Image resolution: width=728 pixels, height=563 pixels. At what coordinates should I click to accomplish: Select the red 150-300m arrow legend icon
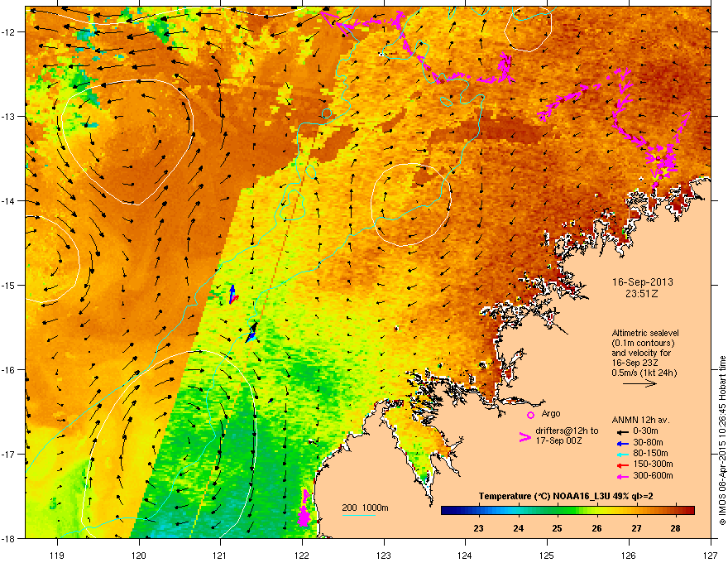click(622, 464)
